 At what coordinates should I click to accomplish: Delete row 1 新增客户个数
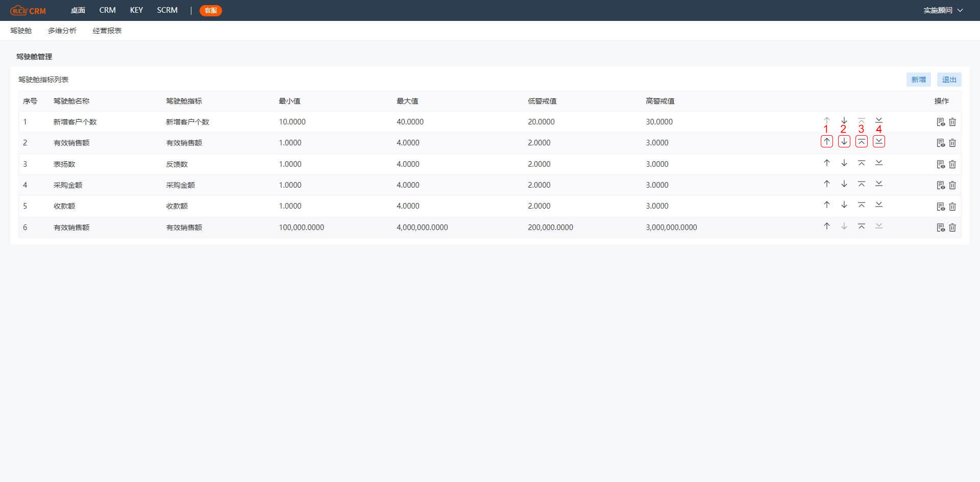(952, 122)
